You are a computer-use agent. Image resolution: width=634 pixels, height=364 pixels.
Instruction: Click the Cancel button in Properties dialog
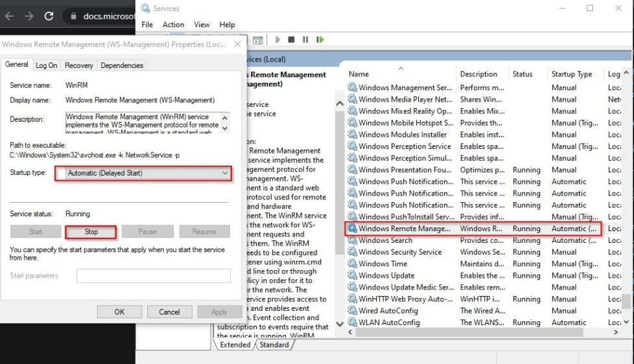click(169, 312)
